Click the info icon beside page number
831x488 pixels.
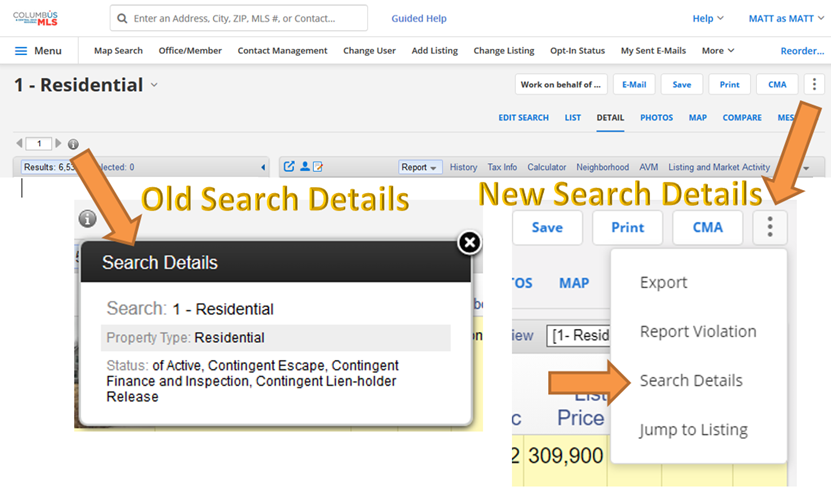pyautogui.click(x=73, y=144)
